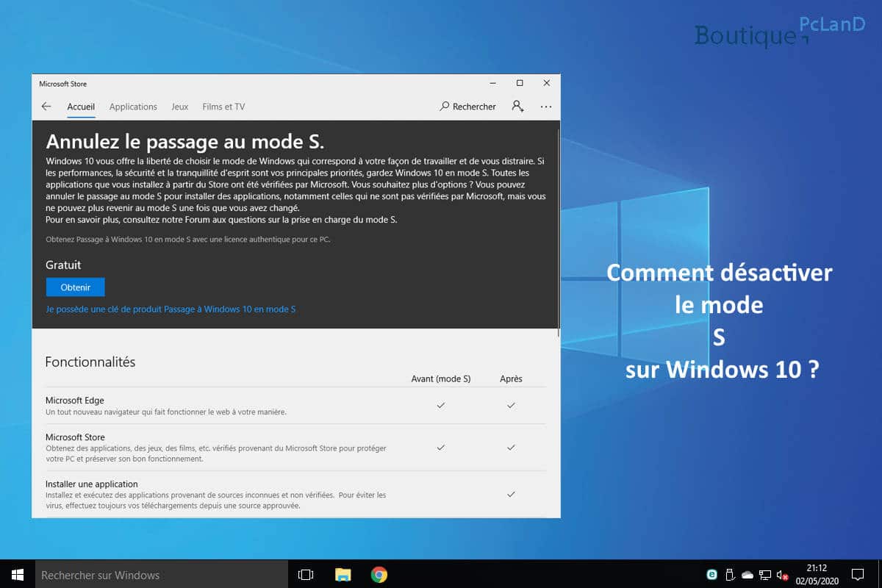Open the Windows Start menu

pos(18,575)
